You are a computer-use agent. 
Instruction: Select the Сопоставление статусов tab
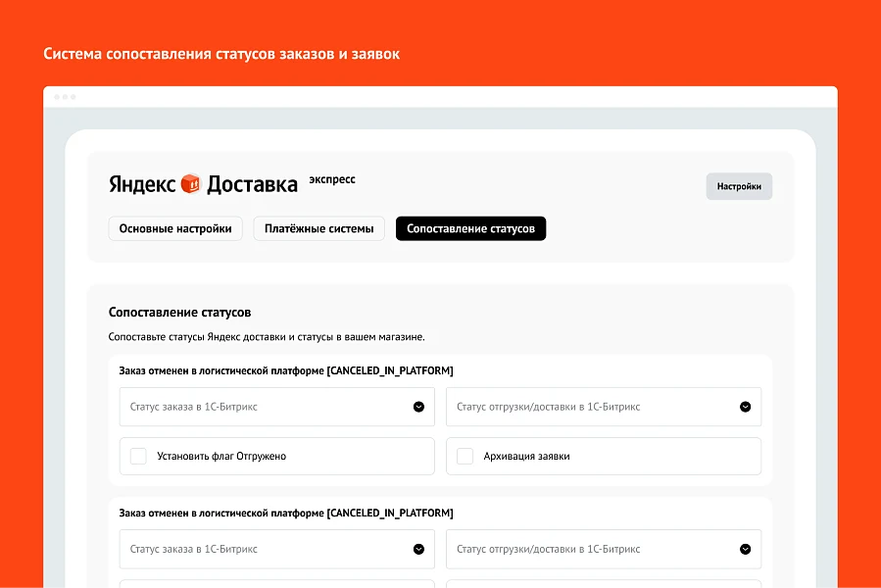point(470,228)
